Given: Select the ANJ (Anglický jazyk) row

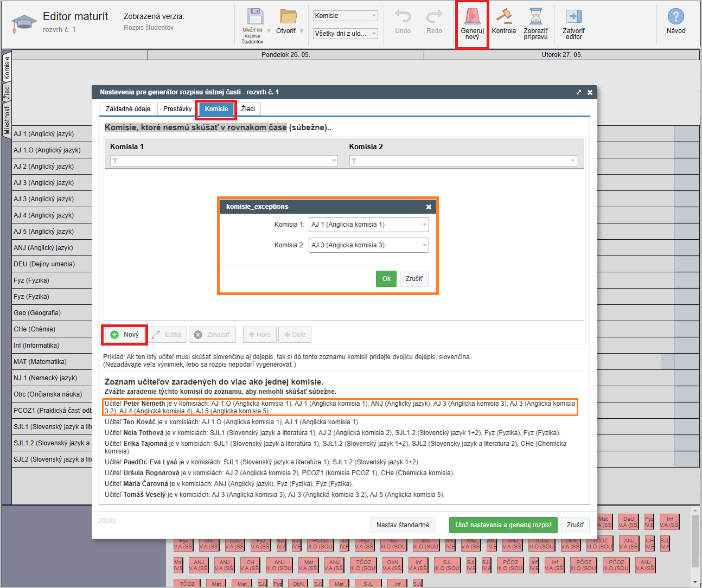Looking at the screenshot, I should click(52, 248).
